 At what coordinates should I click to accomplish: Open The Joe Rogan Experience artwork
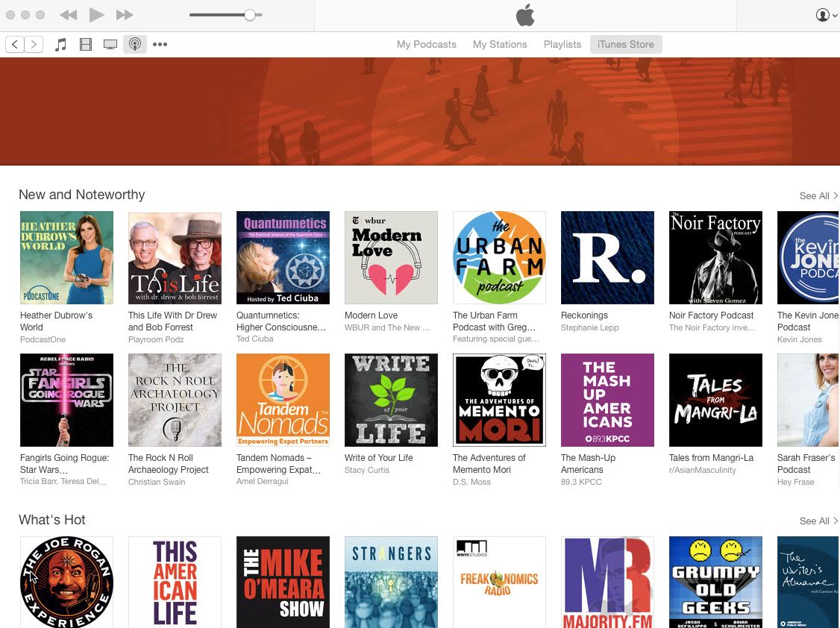(66, 582)
